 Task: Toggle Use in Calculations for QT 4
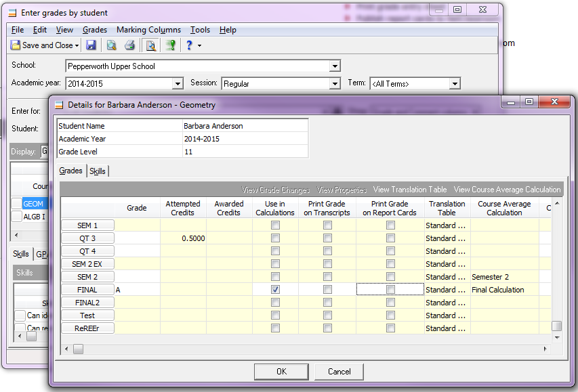click(x=275, y=251)
